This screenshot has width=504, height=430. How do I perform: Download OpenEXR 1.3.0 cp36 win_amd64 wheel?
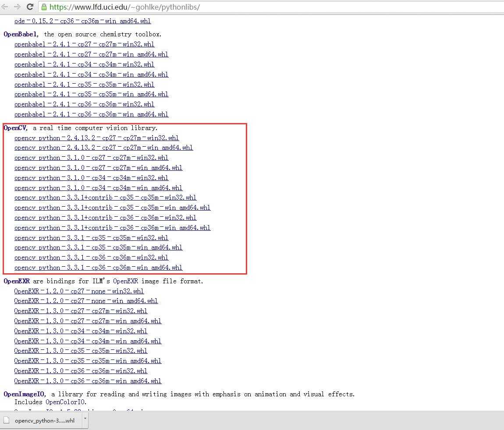pyautogui.click(x=88, y=381)
